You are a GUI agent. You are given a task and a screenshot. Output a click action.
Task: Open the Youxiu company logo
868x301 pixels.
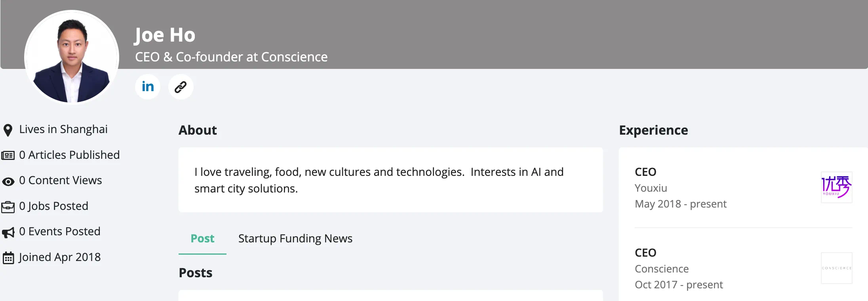coord(836,187)
